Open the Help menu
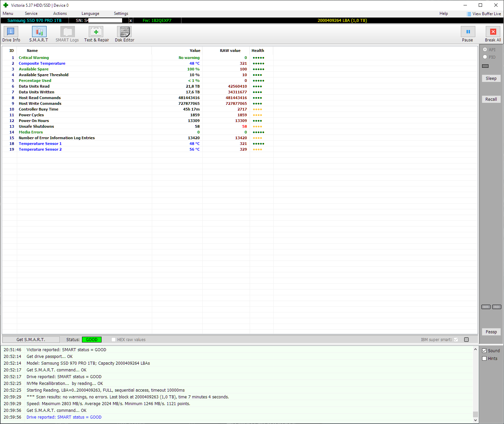The image size is (504, 424). [444, 13]
